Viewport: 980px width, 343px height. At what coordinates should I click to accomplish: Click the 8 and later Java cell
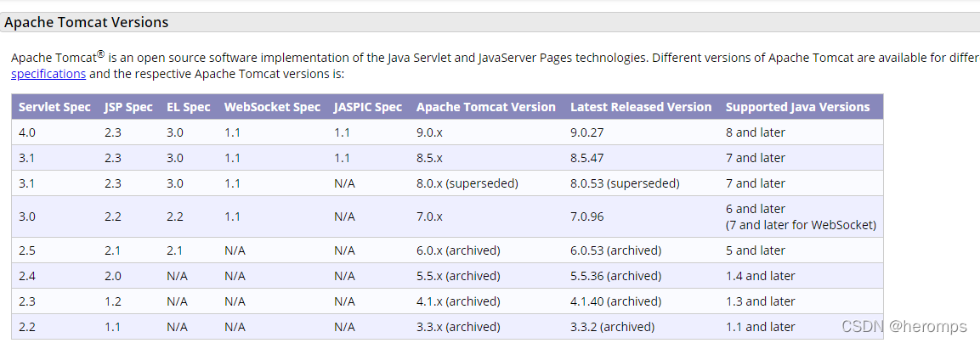756,132
